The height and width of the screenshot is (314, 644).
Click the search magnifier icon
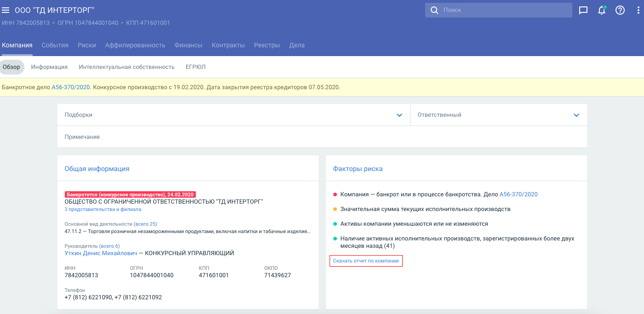434,10
